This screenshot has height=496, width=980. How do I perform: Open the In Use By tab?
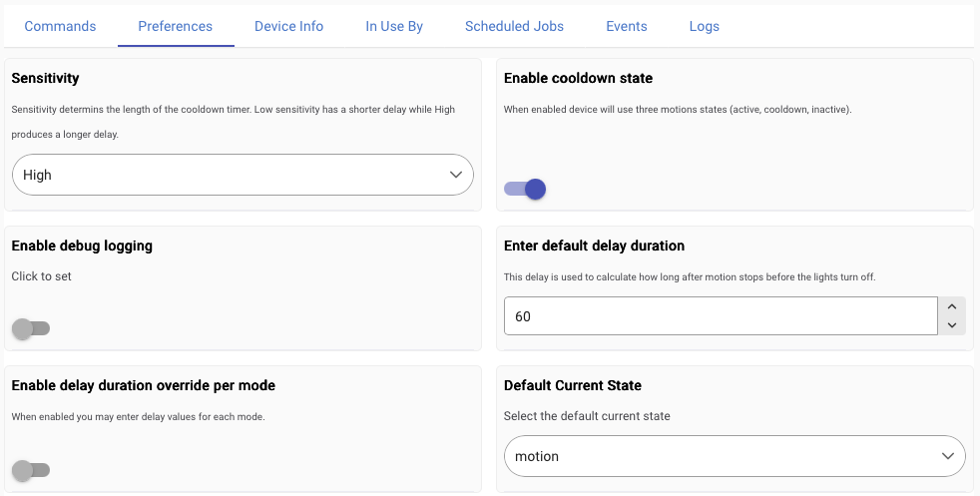[394, 26]
